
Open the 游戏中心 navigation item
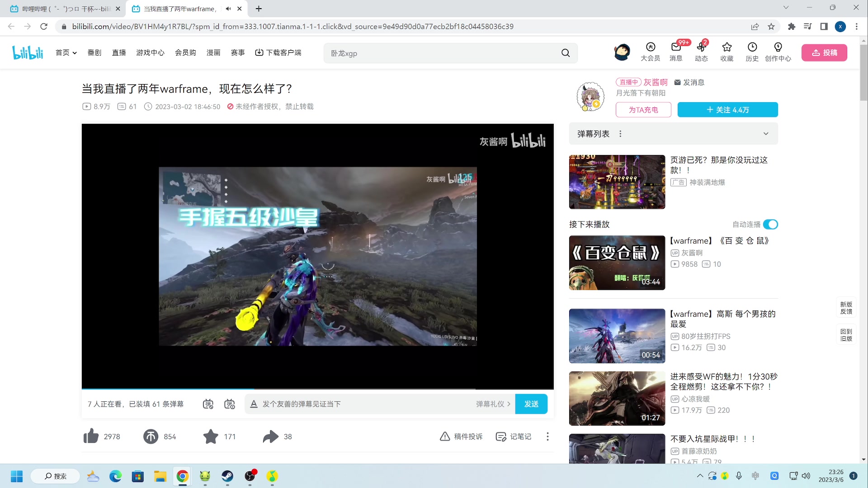(x=150, y=52)
